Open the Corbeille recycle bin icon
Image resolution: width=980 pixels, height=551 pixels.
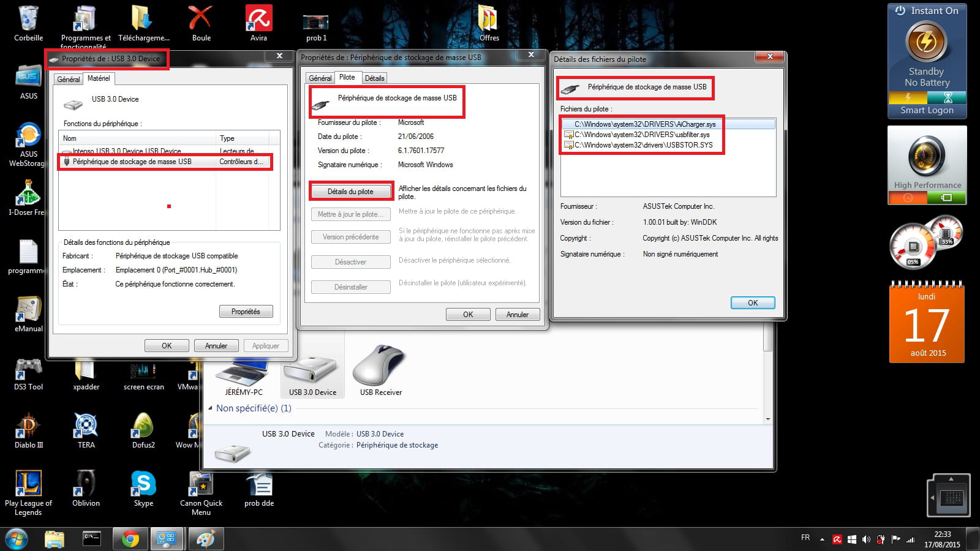coord(29,23)
